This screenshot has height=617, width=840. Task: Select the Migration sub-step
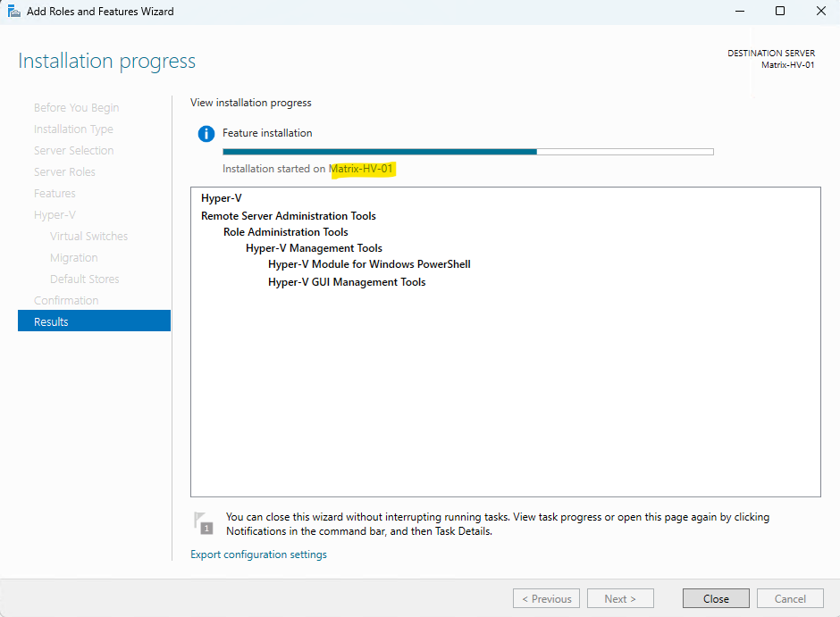click(x=74, y=257)
